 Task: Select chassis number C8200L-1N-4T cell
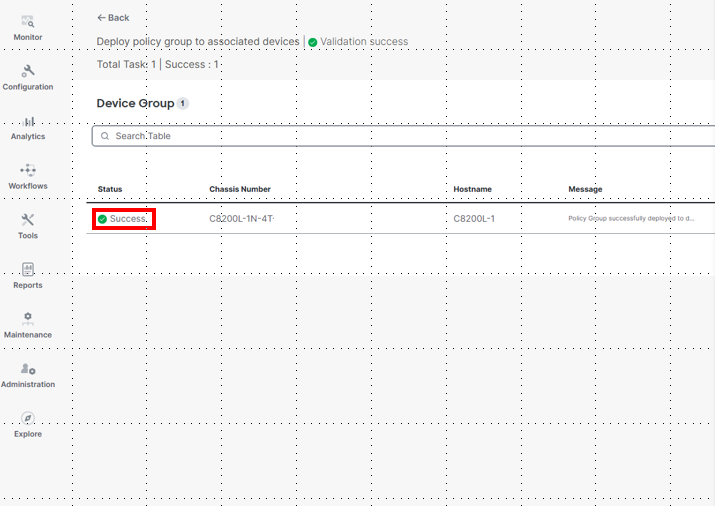(x=241, y=218)
